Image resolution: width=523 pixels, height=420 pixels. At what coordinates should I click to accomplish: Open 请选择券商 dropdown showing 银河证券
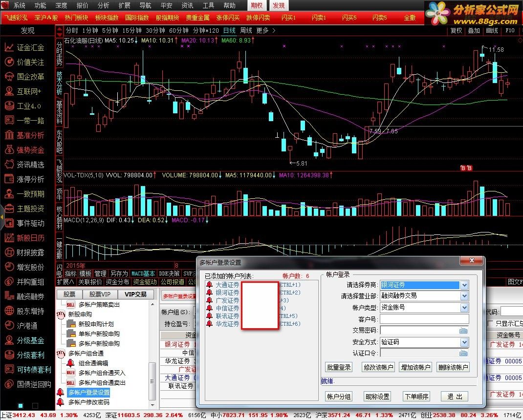click(x=464, y=285)
